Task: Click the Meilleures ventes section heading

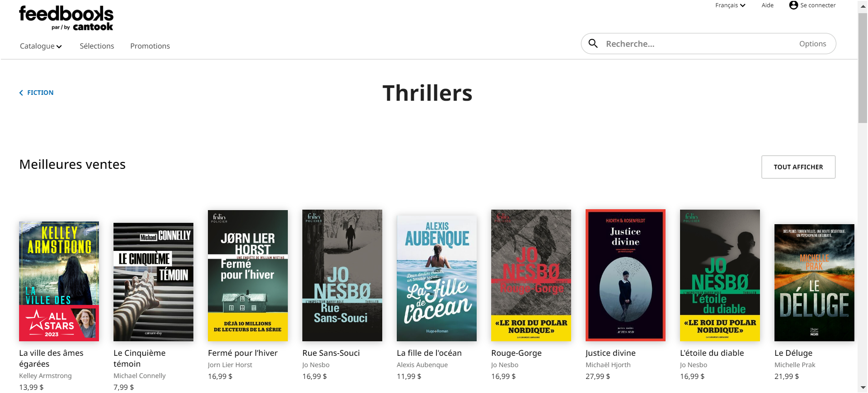Action: tap(73, 164)
